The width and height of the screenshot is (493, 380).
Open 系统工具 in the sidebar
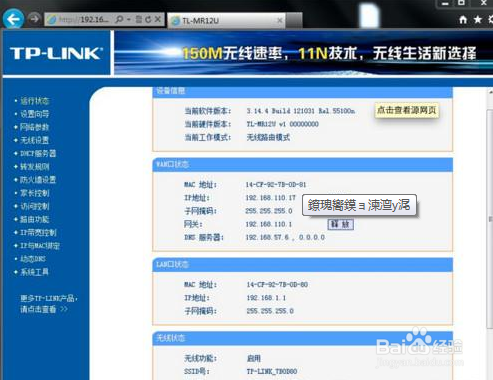(35, 272)
